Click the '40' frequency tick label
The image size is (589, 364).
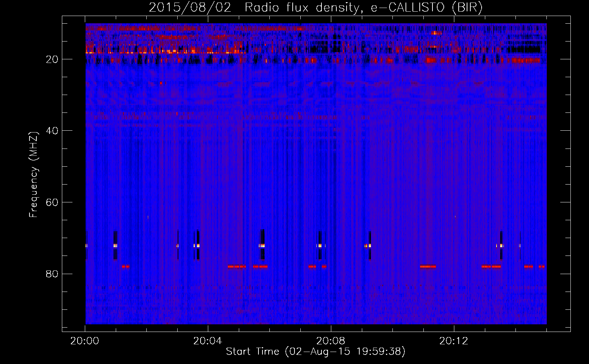[x=52, y=131]
